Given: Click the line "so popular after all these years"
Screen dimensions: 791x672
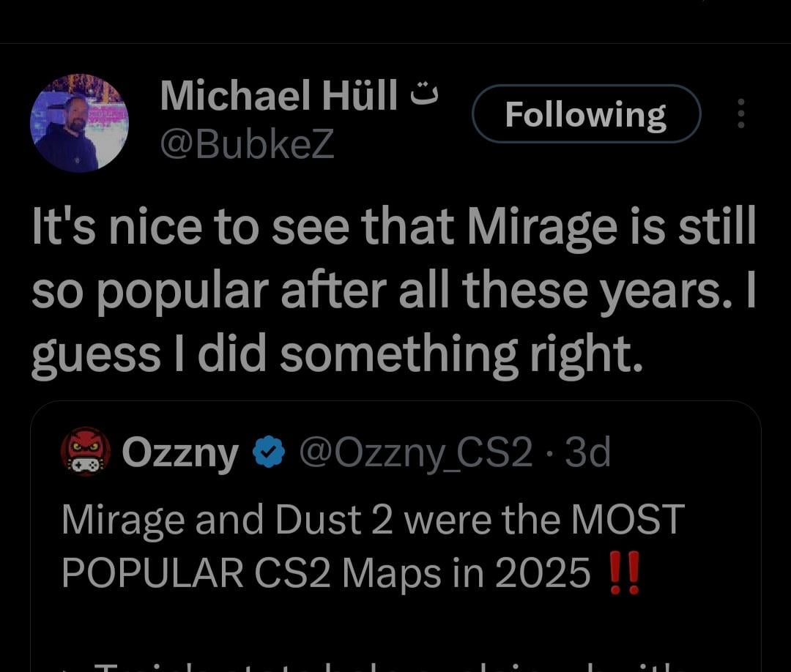Looking at the screenshot, I should 393,291.
